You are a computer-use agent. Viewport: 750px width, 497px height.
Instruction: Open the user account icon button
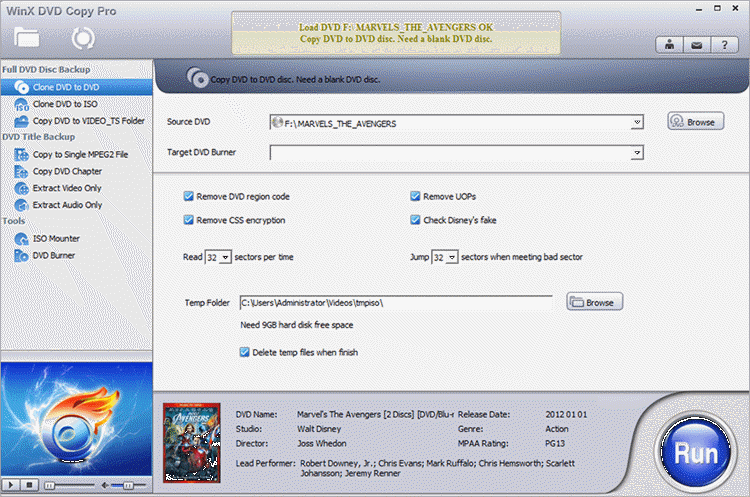[667, 44]
